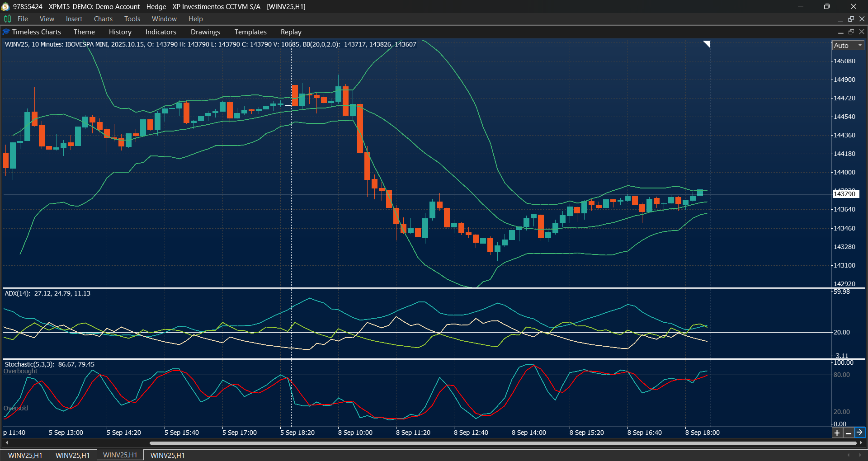Image resolution: width=868 pixels, height=461 pixels.
Task: Open the Insert menu
Action: [x=74, y=19]
